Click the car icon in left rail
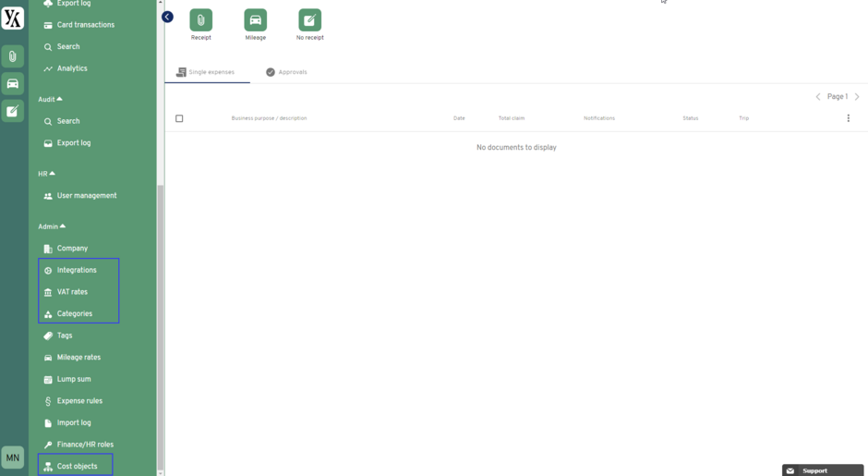Screen dimensions: 868x476 [13, 84]
